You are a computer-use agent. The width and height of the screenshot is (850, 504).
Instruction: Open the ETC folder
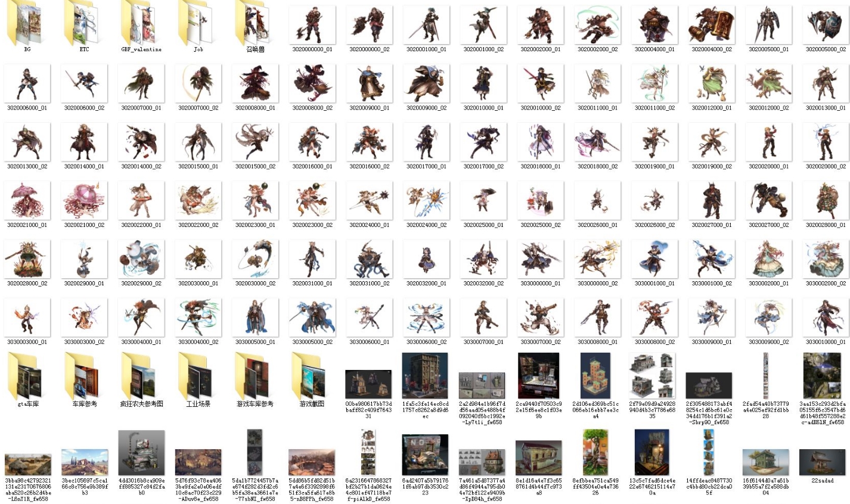(x=82, y=22)
